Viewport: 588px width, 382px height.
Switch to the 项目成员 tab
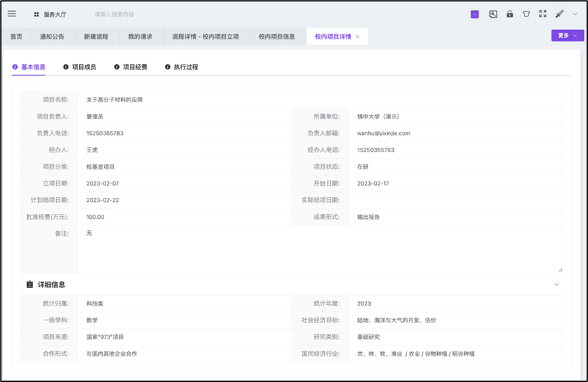(79, 67)
